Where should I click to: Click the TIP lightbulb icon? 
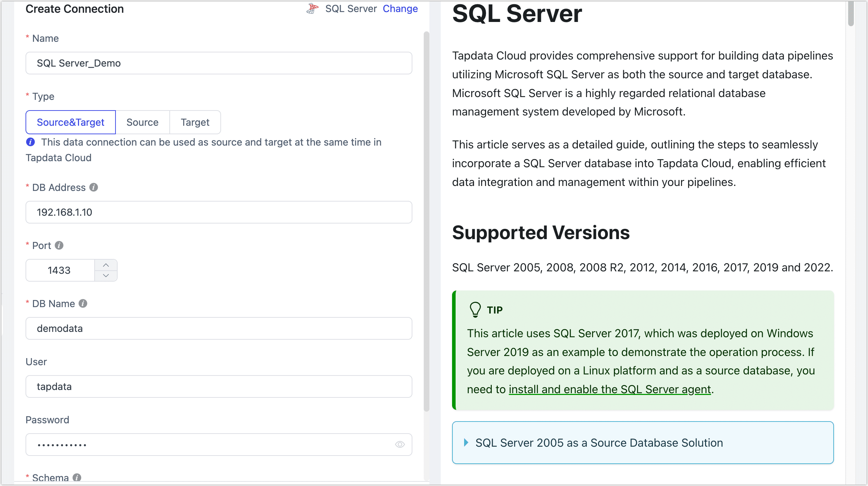(x=475, y=310)
